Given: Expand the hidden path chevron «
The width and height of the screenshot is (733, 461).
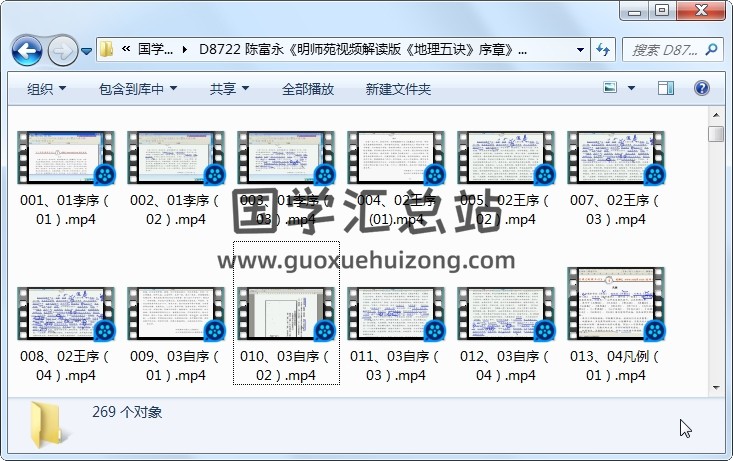Looking at the screenshot, I should [125, 49].
